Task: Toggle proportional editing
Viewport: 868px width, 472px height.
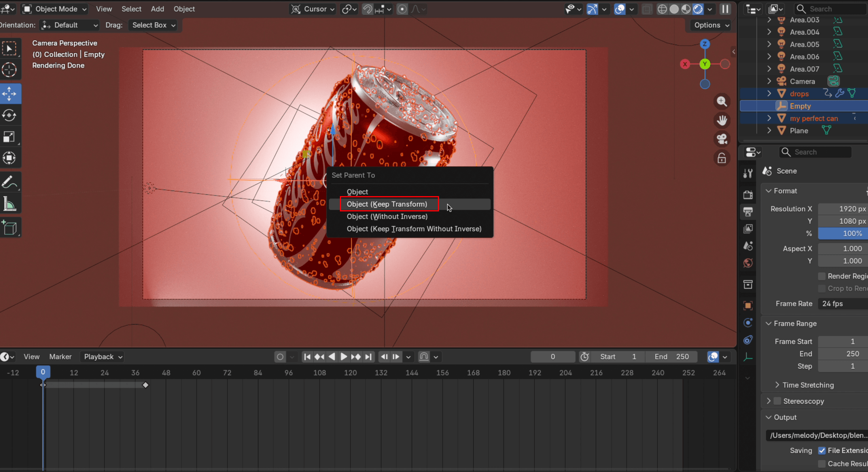Action: 402,9
